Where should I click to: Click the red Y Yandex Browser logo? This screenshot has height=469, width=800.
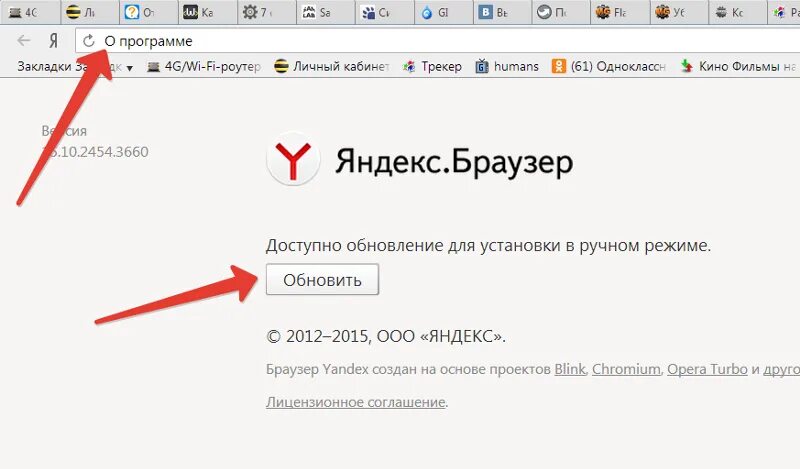(x=293, y=159)
